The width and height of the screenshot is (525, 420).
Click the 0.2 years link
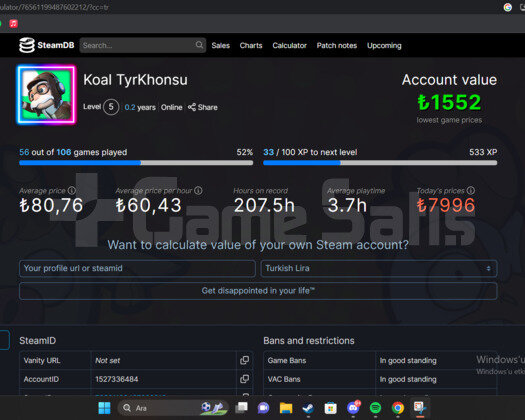[x=140, y=107]
